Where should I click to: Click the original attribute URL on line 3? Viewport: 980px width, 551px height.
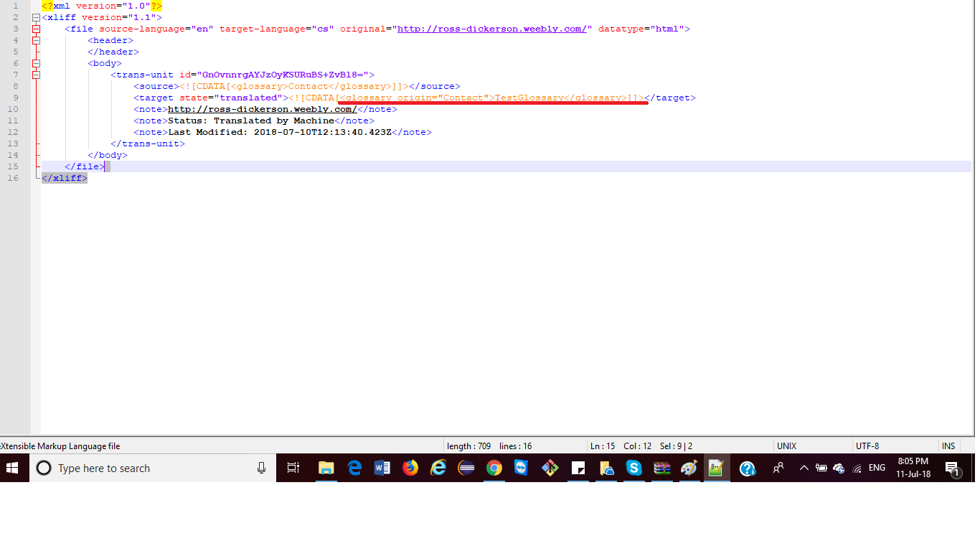pos(491,29)
